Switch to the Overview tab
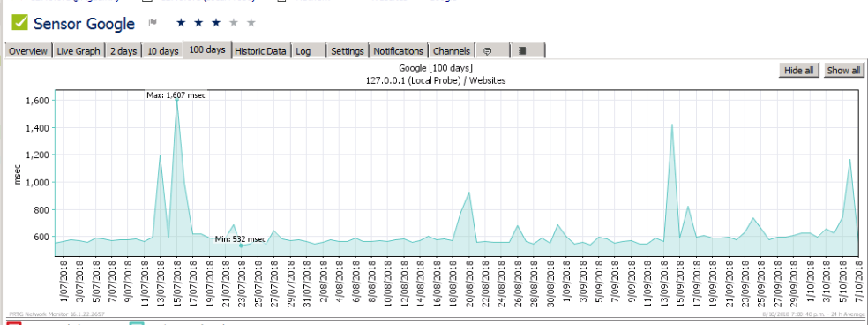 (28, 50)
